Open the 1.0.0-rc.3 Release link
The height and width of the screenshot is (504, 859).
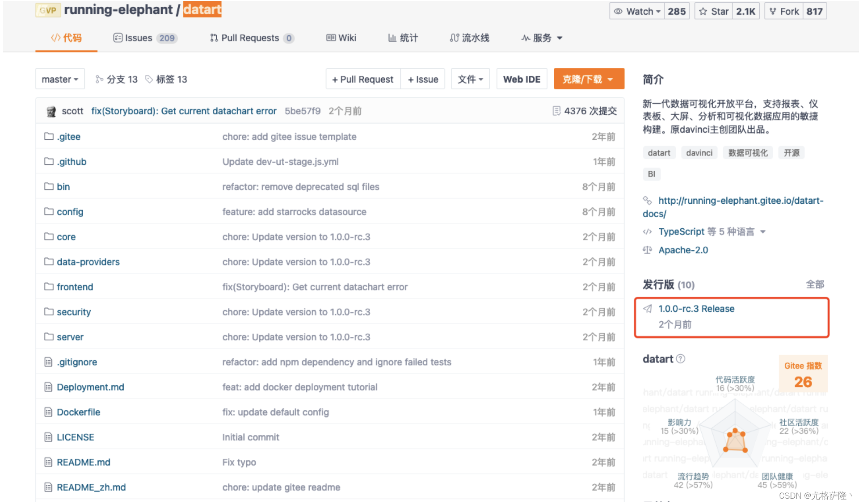[696, 308]
